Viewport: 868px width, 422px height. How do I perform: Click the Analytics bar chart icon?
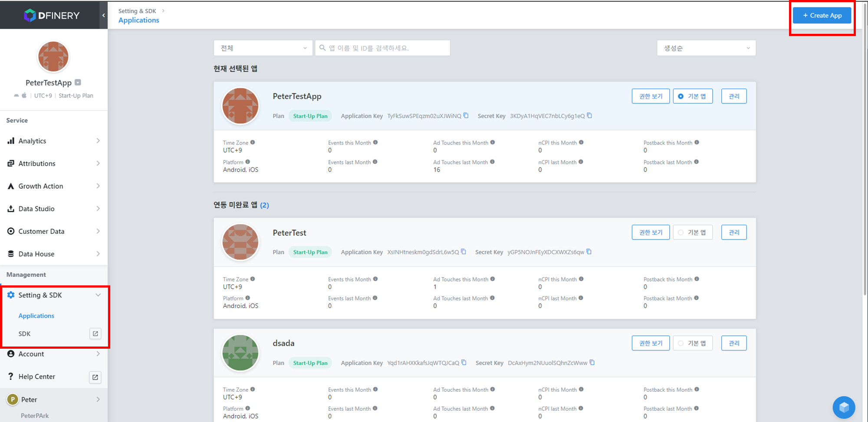pyautogui.click(x=11, y=141)
